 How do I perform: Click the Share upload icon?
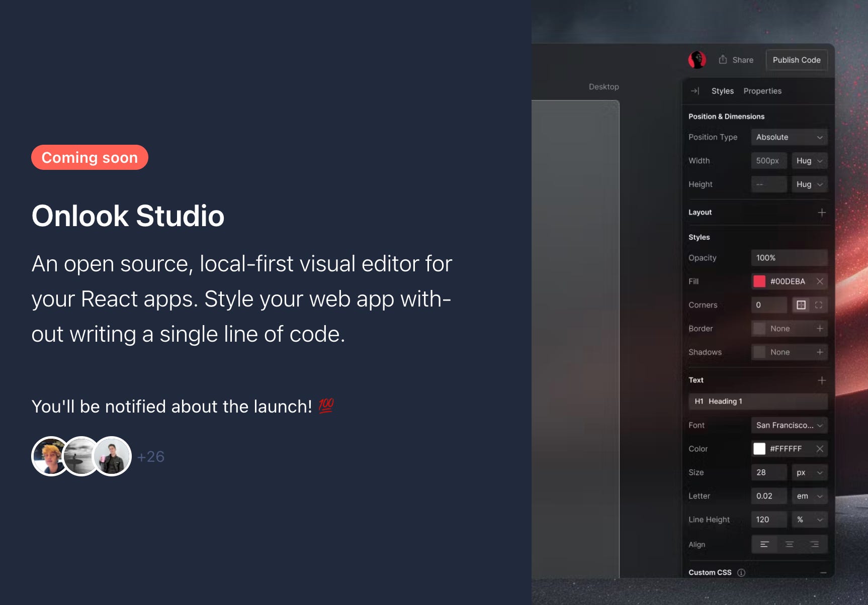[723, 59]
